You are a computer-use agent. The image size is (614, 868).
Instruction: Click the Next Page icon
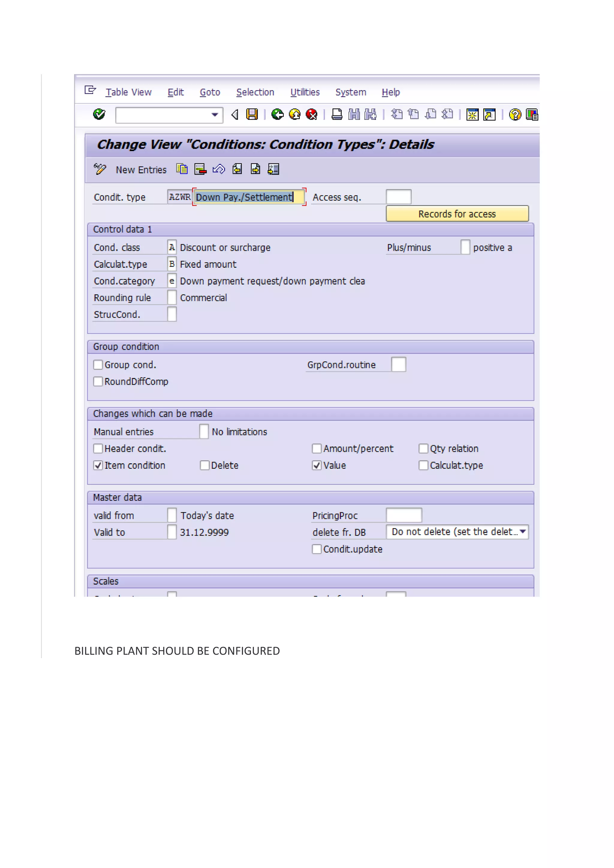coord(431,114)
